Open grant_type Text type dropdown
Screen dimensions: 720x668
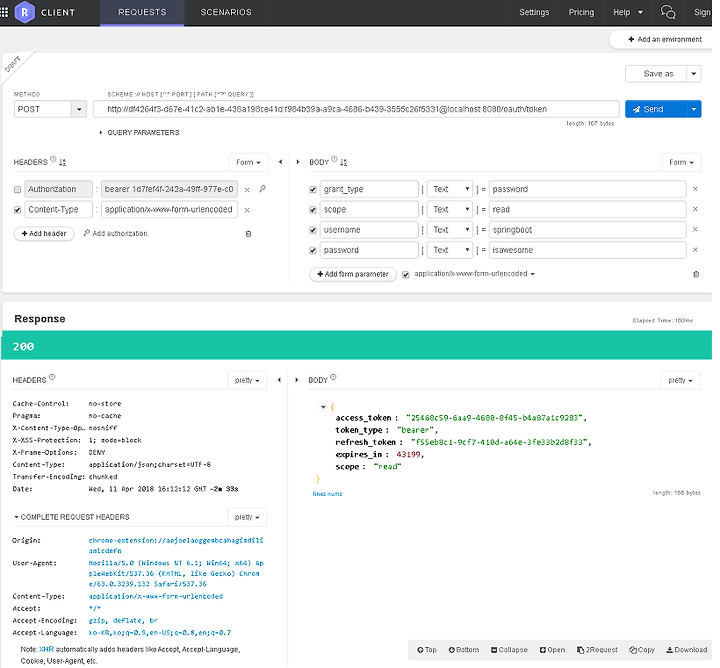[x=450, y=189]
